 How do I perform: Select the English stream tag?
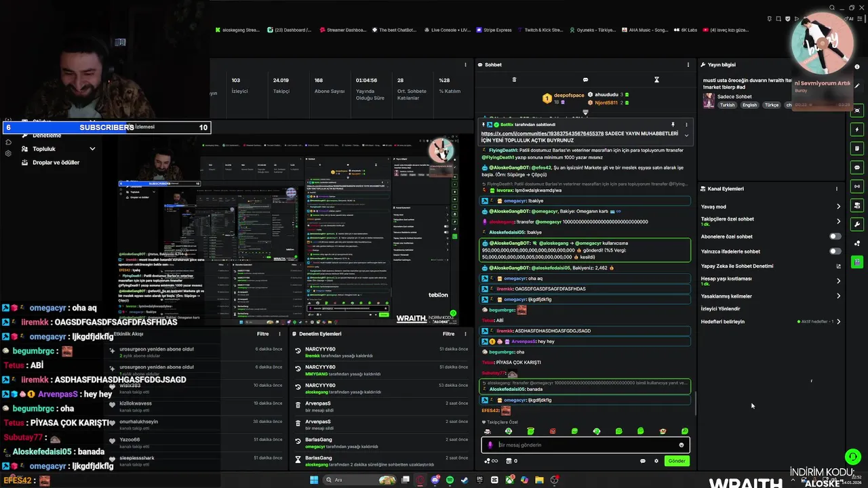pos(749,105)
